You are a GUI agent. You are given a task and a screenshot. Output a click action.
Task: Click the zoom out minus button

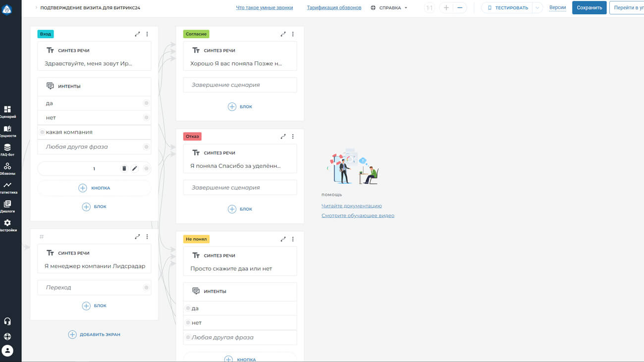tap(460, 8)
